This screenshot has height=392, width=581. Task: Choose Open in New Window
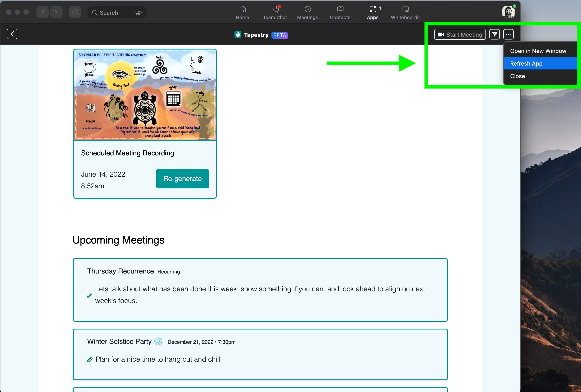(538, 51)
